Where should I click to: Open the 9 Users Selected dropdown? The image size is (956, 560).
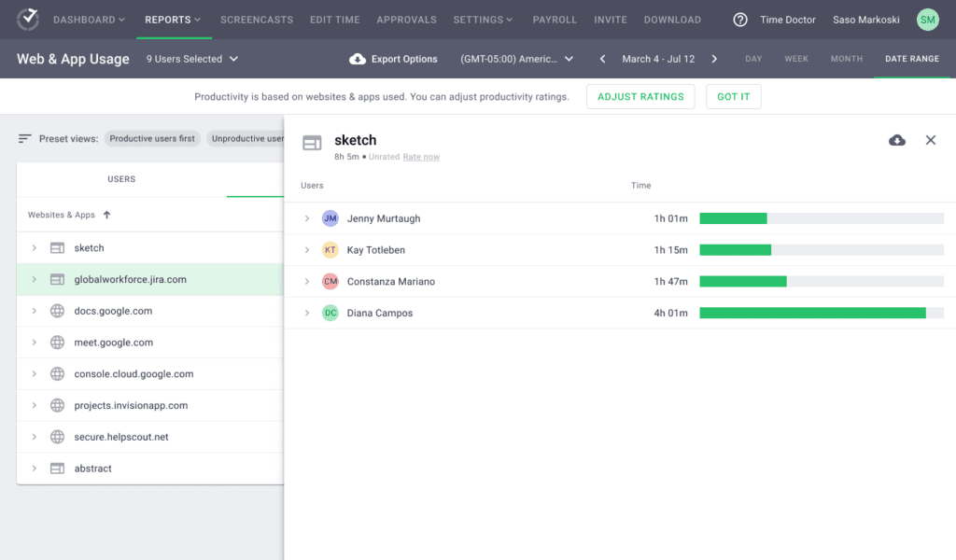tap(191, 58)
